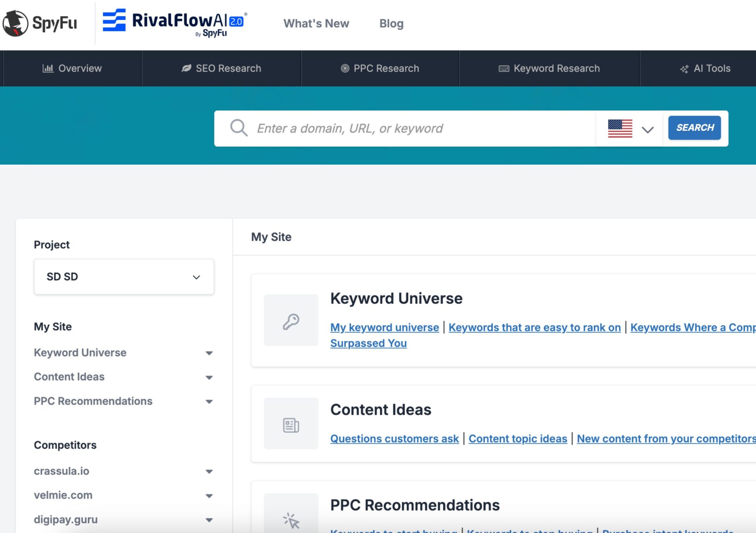Click the magnifying glass search icon
756x533 pixels.
239,128
